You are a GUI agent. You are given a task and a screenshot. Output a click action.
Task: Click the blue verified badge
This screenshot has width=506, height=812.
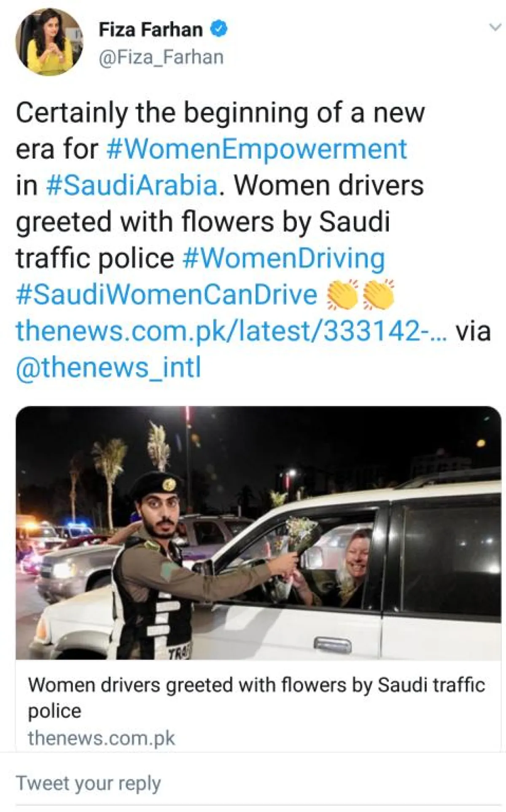[219, 30]
